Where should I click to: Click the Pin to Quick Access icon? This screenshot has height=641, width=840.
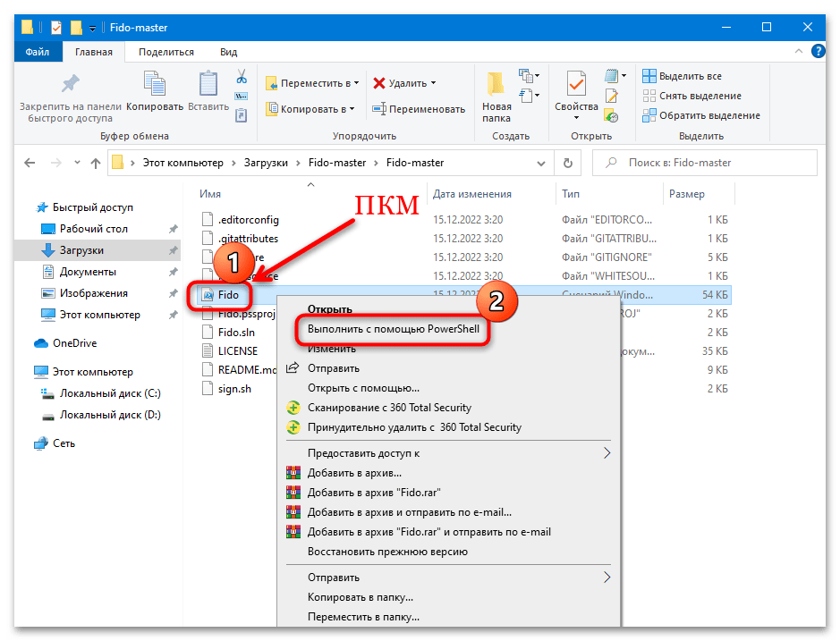(x=70, y=86)
